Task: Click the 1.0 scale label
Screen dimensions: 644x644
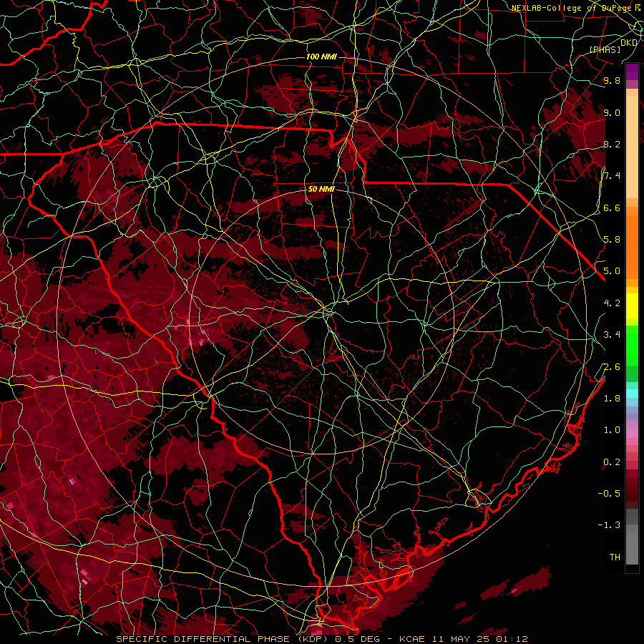Action: 612,430
